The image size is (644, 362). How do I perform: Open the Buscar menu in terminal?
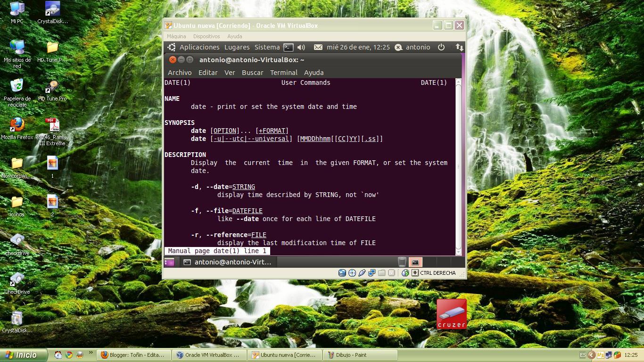coord(253,73)
